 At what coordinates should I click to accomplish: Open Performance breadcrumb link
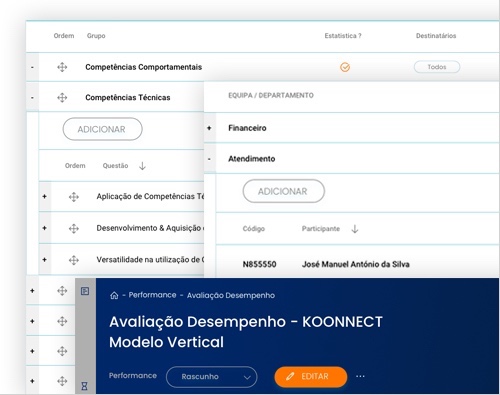point(152,295)
